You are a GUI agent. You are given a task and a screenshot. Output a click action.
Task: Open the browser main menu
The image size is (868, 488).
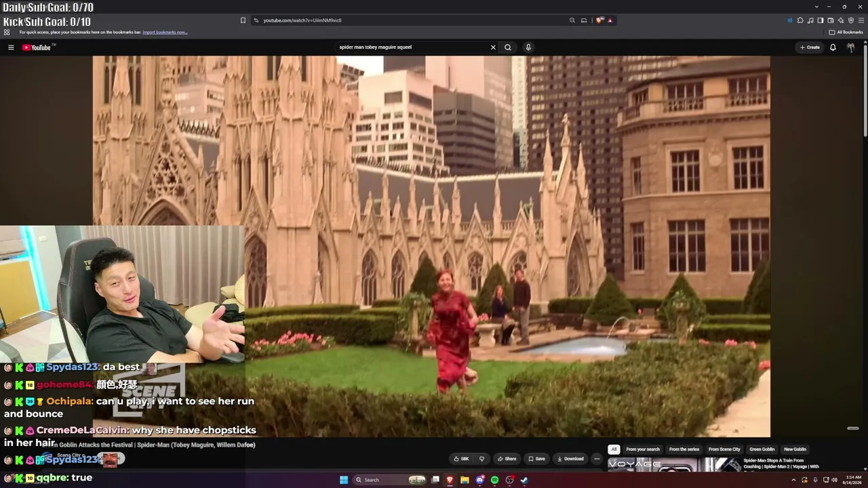(861, 20)
